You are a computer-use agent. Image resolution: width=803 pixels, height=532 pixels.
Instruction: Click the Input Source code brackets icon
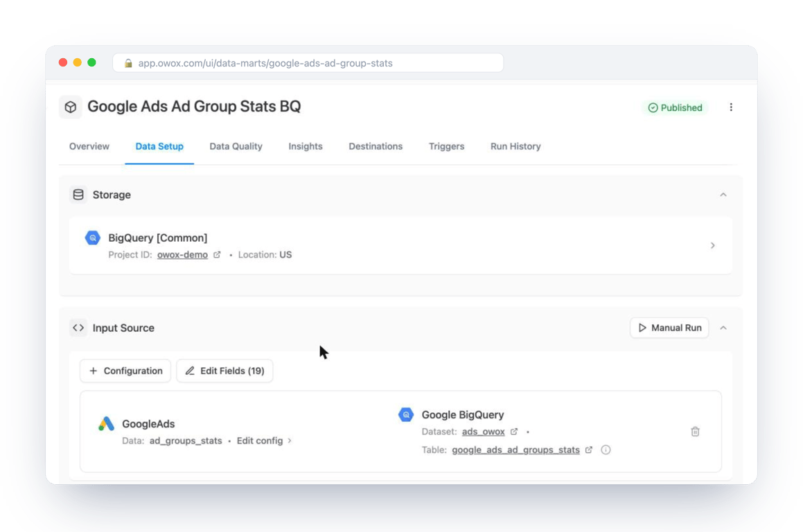click(x=78, y=328)
